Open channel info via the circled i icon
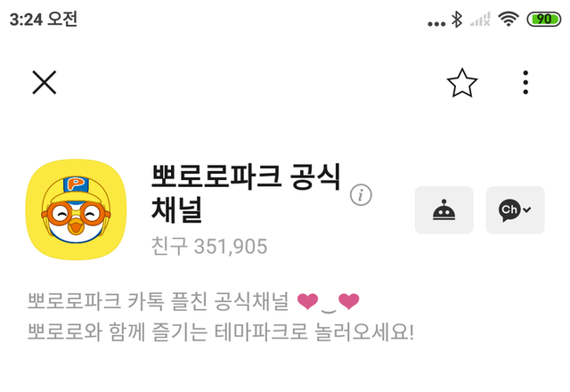 tap(361, 194)
